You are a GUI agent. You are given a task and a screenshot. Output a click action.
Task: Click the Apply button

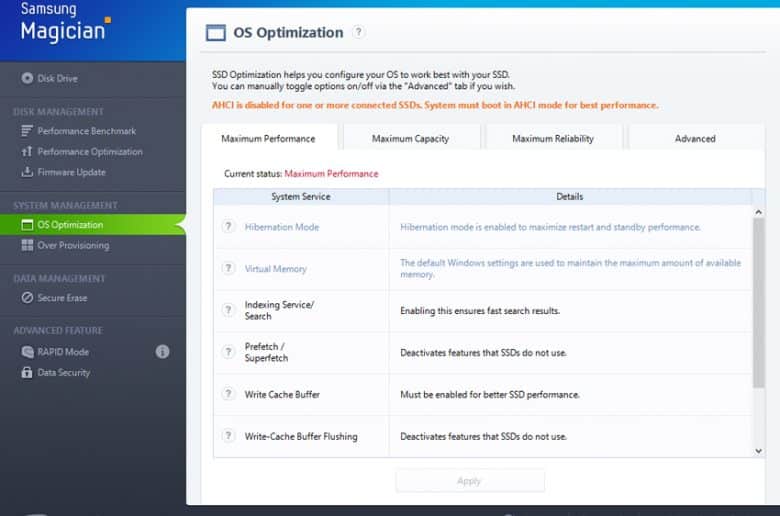click(x=470, y=481)
